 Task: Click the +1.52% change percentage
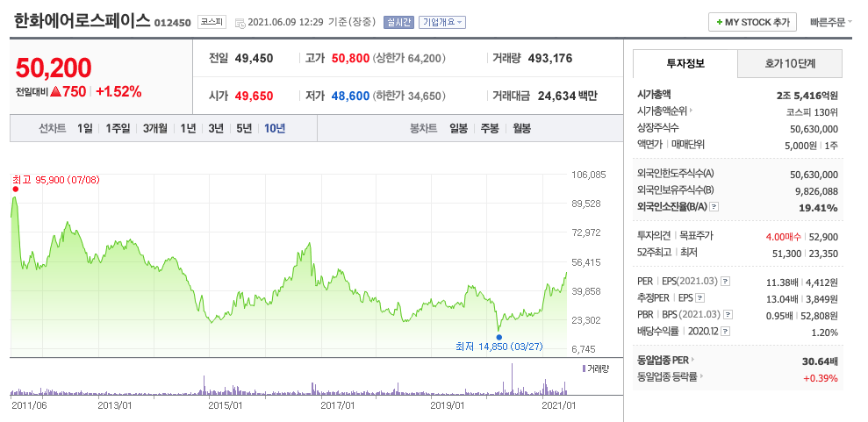point(119,91)
